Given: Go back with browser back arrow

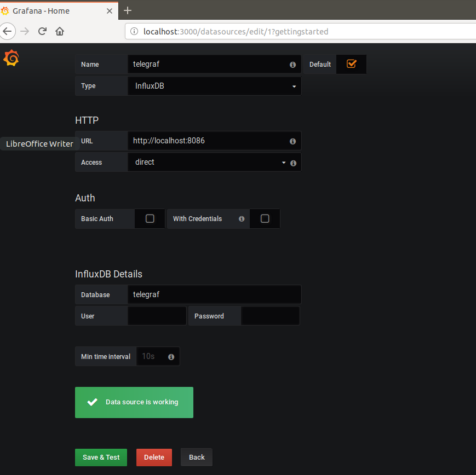Looking at the screenshot, I should click(x=7, y=31).
